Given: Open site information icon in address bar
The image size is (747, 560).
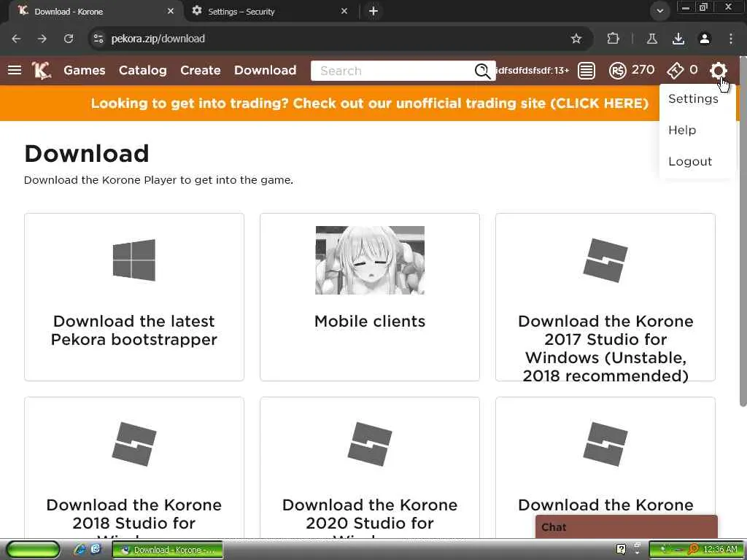Looking at the screenshot, I should (x=98, y=39).
